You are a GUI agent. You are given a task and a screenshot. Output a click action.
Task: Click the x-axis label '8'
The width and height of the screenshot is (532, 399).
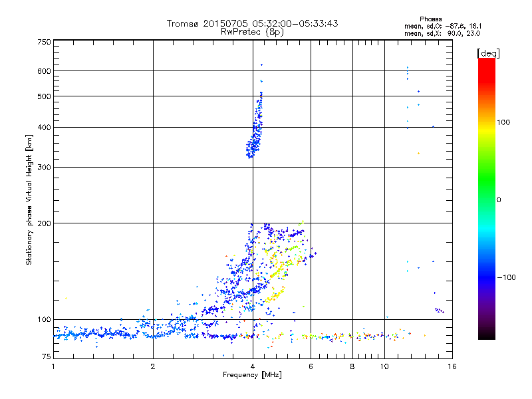click(x=352, y=366)
